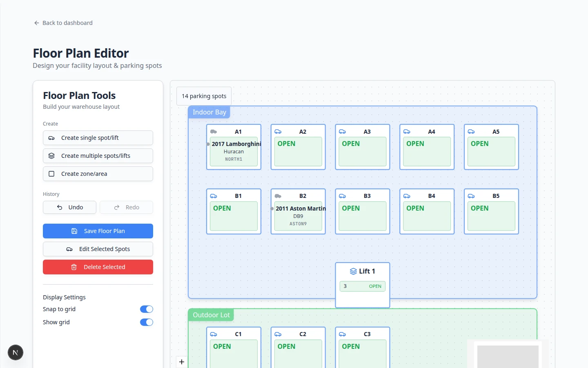
Task: Click OPEN status in spot C2
Action: pyautogui.click(x=286, y=346)
